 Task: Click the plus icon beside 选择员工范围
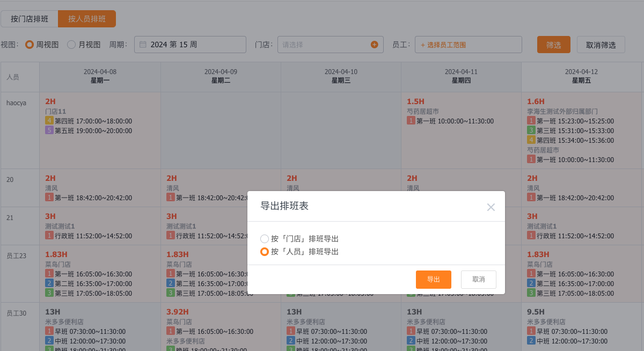pyautogui.click(x=423, y=44)
